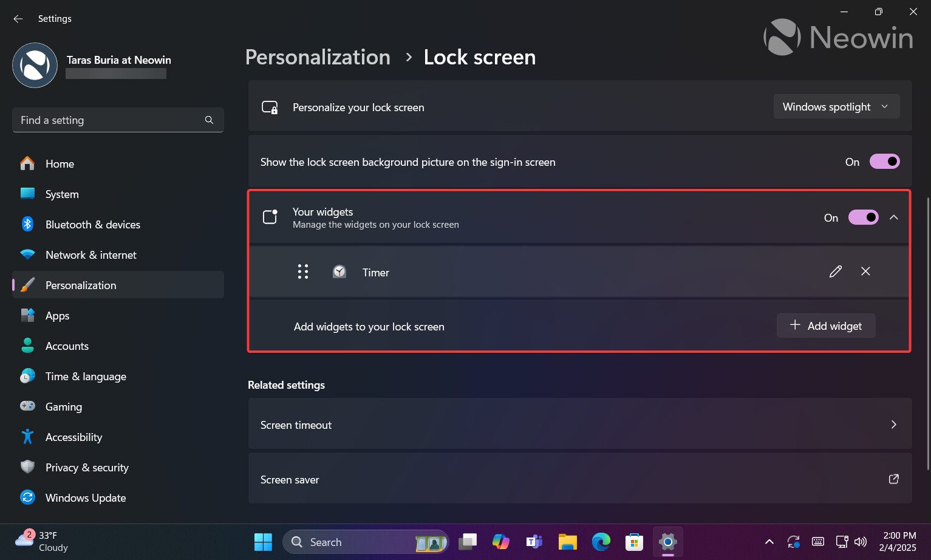The height and width of the screenshot is (560, 931).
Task: Collapse the Your widgets section
Action: [x=893, y=217]
